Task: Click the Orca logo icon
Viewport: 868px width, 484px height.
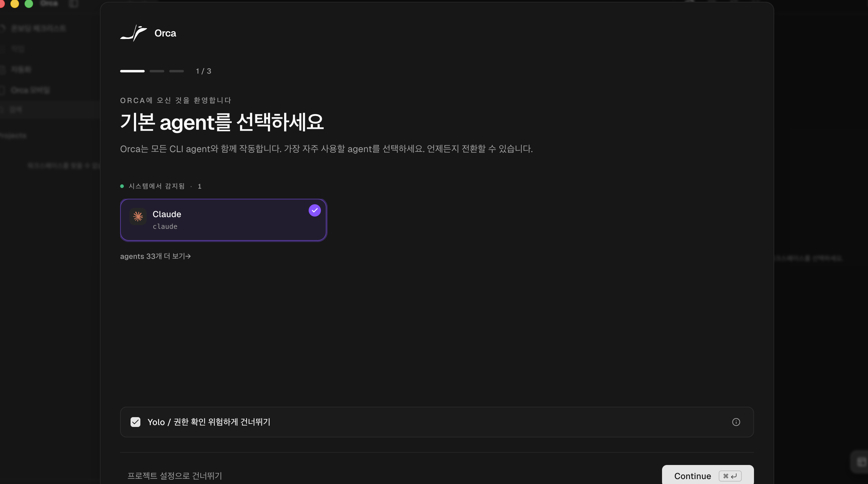Action: [133, 33]
